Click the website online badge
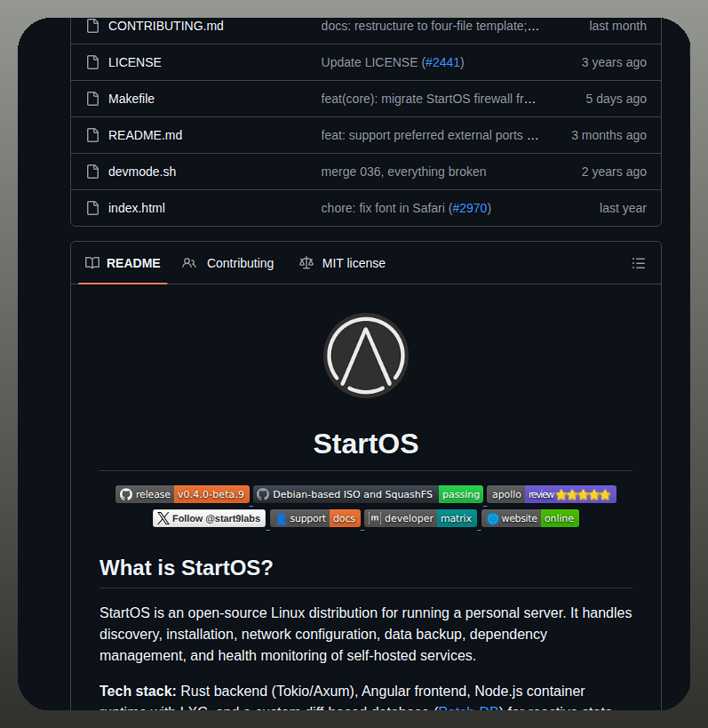 pos(530,518)
